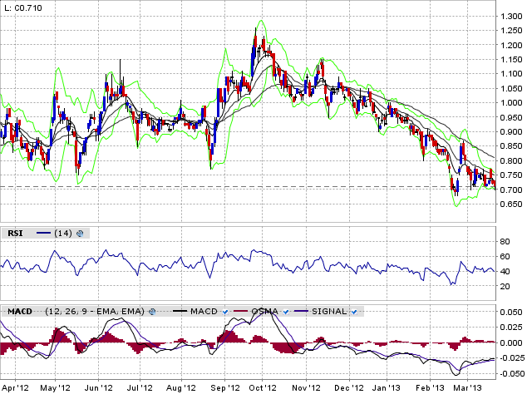Click the RSI axis value 60
Viewport: 532px width, 399px height.
click(x=505, y=257)
